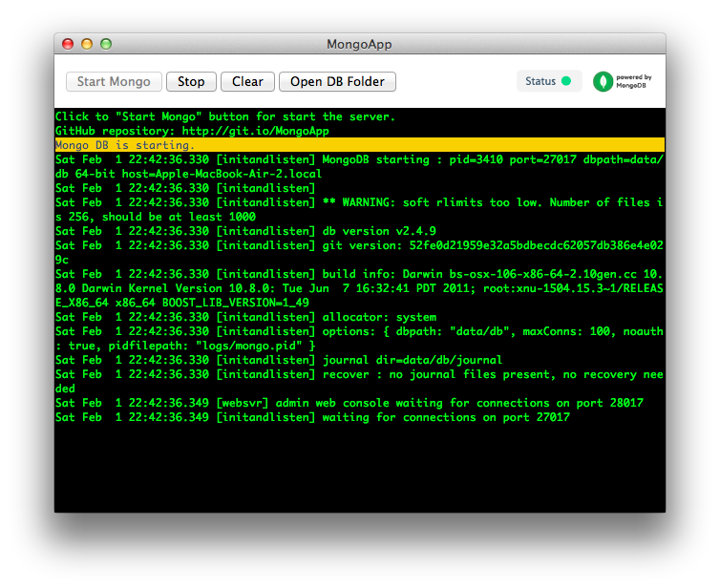This screenshot has width=720, height=588.
Task: Click the Status label
Action: pos(540,81)
